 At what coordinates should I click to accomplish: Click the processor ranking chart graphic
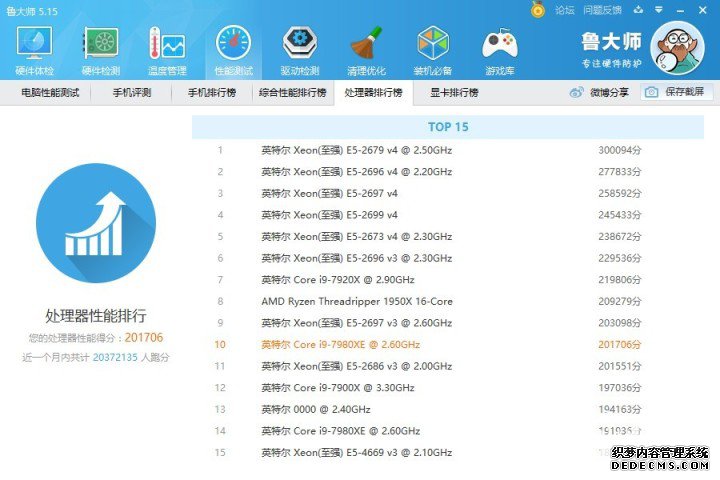coord(96,223)
